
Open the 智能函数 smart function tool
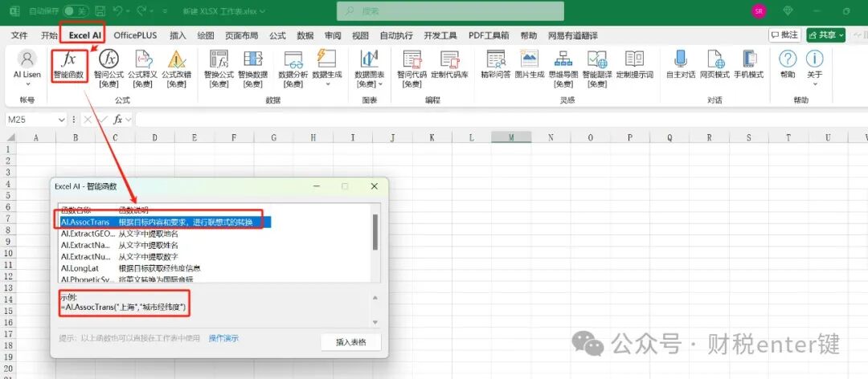70,65
